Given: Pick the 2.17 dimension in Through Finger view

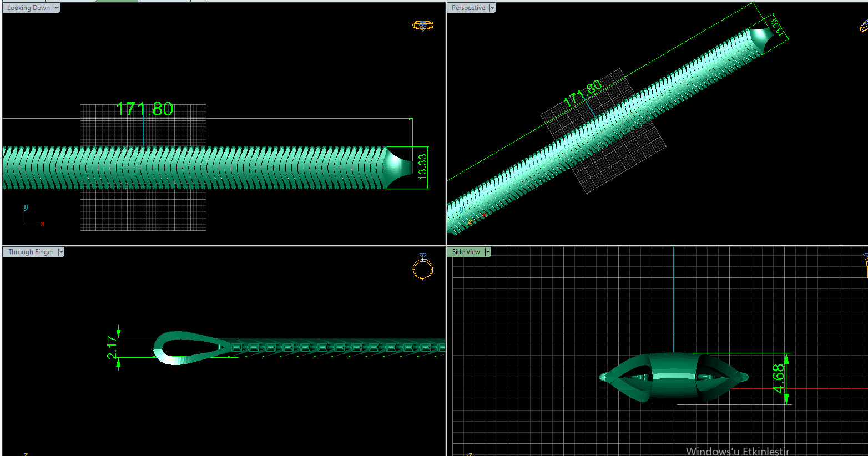Looking at the screenshot, I should [112, 347].
